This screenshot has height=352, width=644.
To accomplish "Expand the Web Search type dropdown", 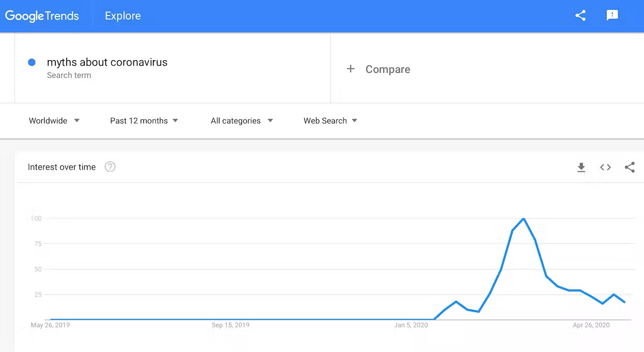I will [331, 121].
